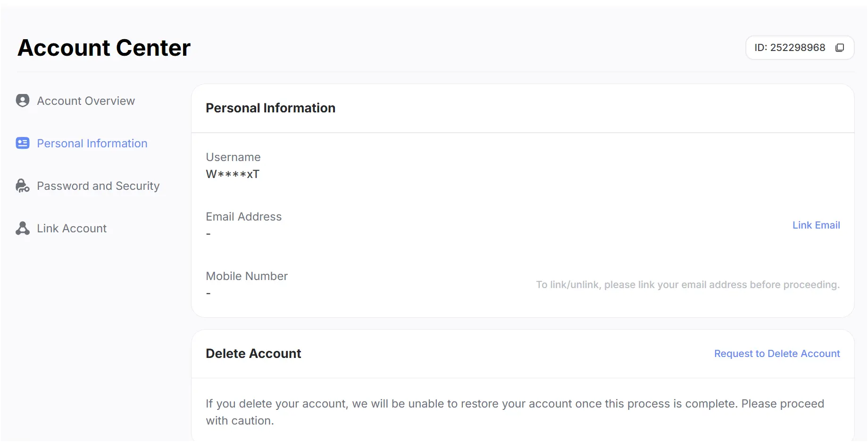Copy the account ID using copy icon

[x=840, y=48]
